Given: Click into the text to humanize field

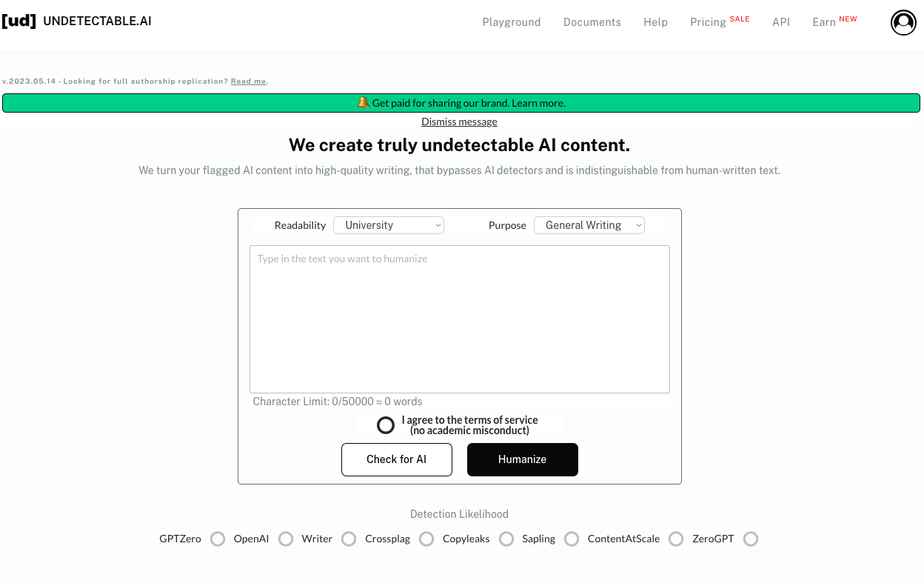Looking at the screenshot, I should point(459,319).
